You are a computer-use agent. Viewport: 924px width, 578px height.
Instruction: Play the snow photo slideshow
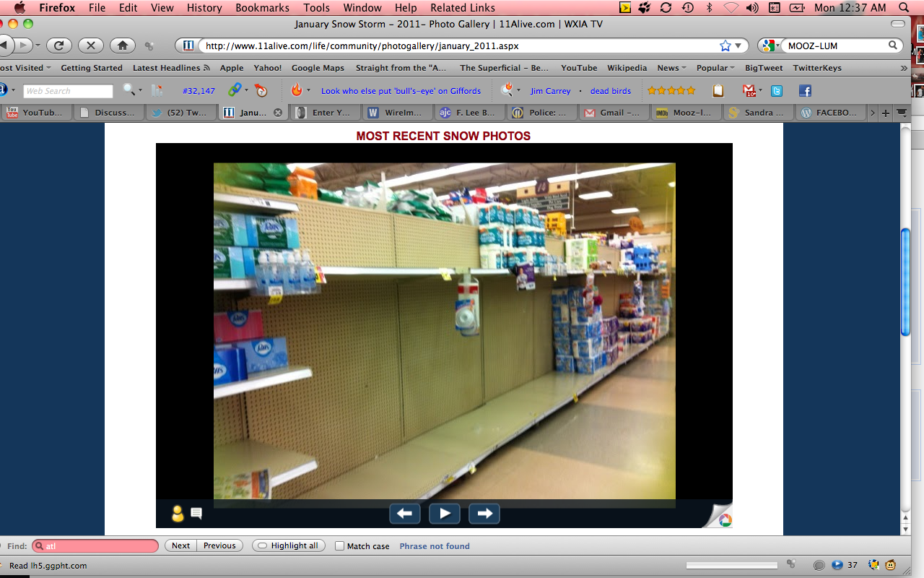[445, 514]
